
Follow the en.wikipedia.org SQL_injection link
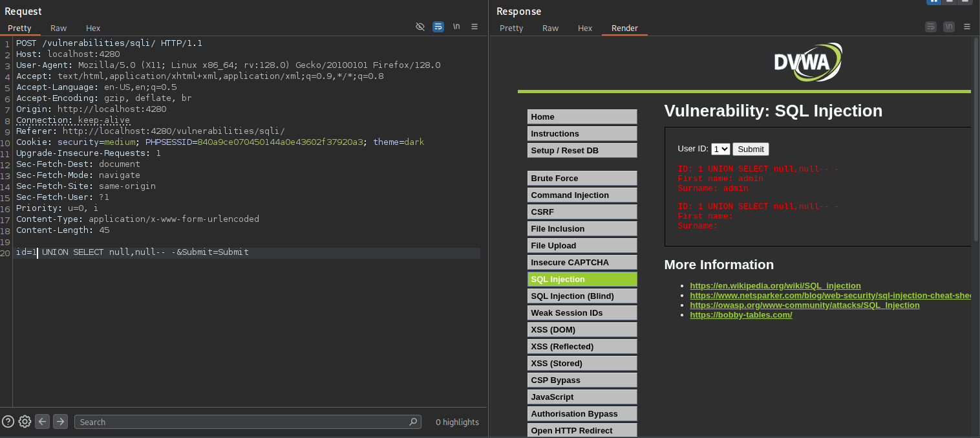(x=775, y=285)
